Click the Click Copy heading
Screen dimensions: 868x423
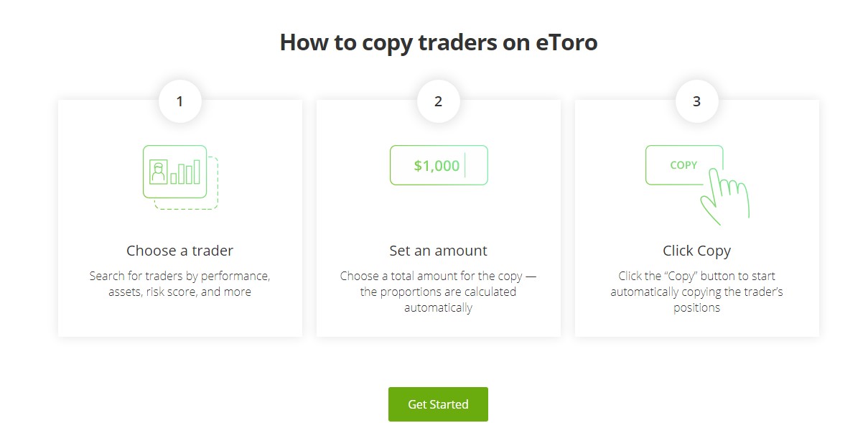tap(696, 251)
